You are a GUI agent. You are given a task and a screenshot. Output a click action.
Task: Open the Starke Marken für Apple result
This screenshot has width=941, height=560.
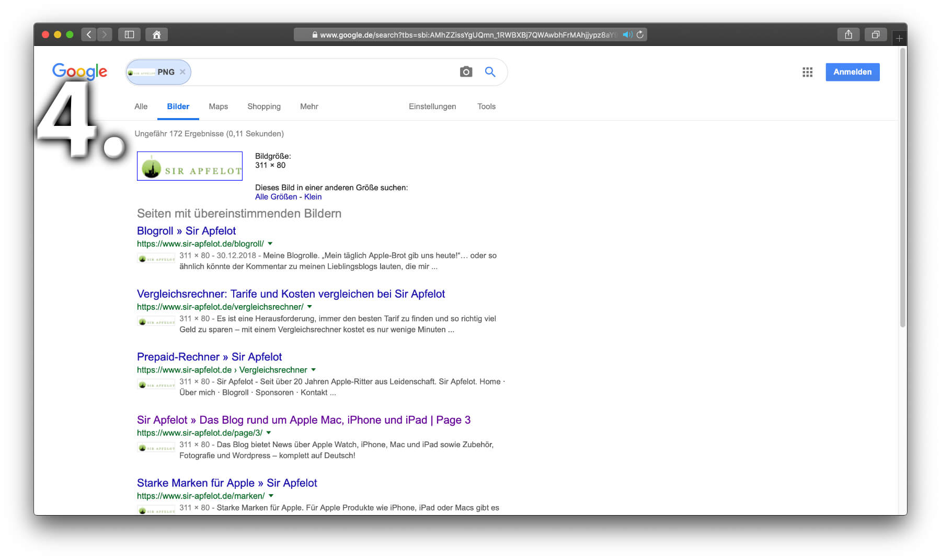(227, 483)
